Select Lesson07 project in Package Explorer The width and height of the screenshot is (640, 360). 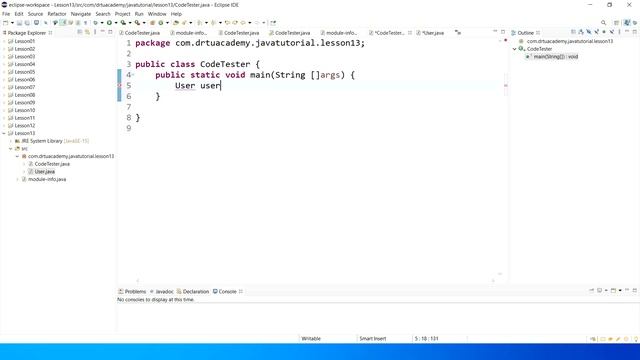(x=24, y=87)
